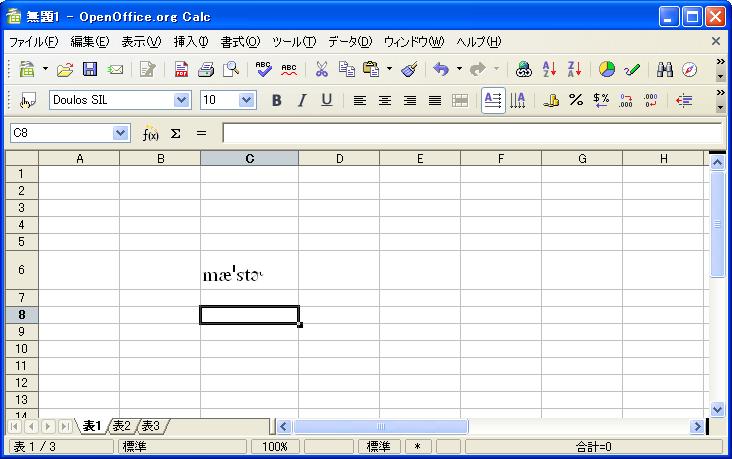Open the Function Wizard f(x) icon

point(150,134)
